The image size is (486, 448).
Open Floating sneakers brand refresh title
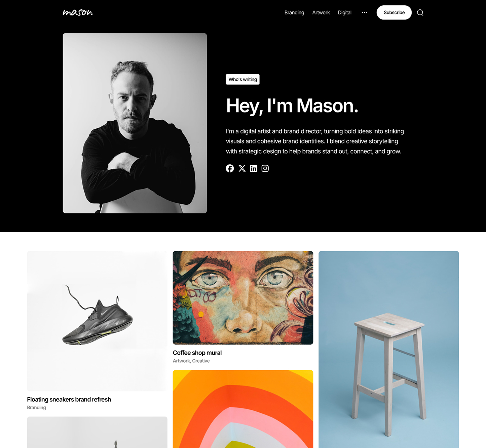pyautogui.click(x=69, y=399)
